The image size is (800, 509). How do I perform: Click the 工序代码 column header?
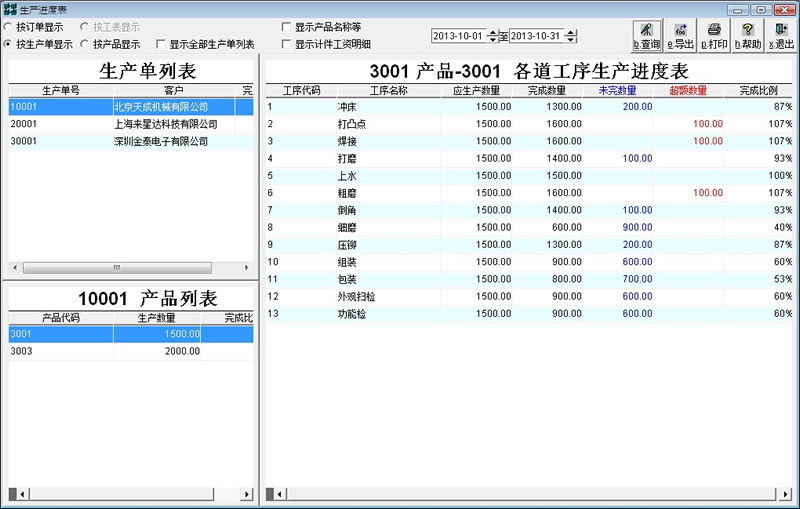click(x=302, y=90)
